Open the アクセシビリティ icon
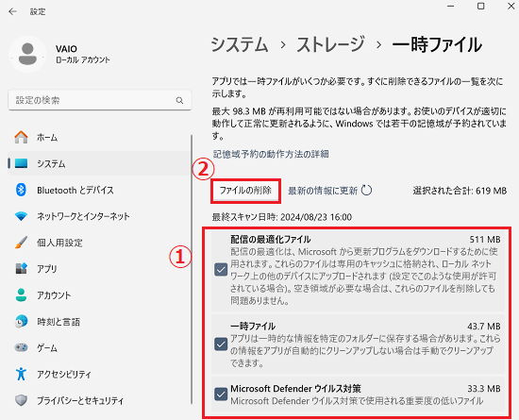Screen dimensions: 519x420 tap(21, 374)
